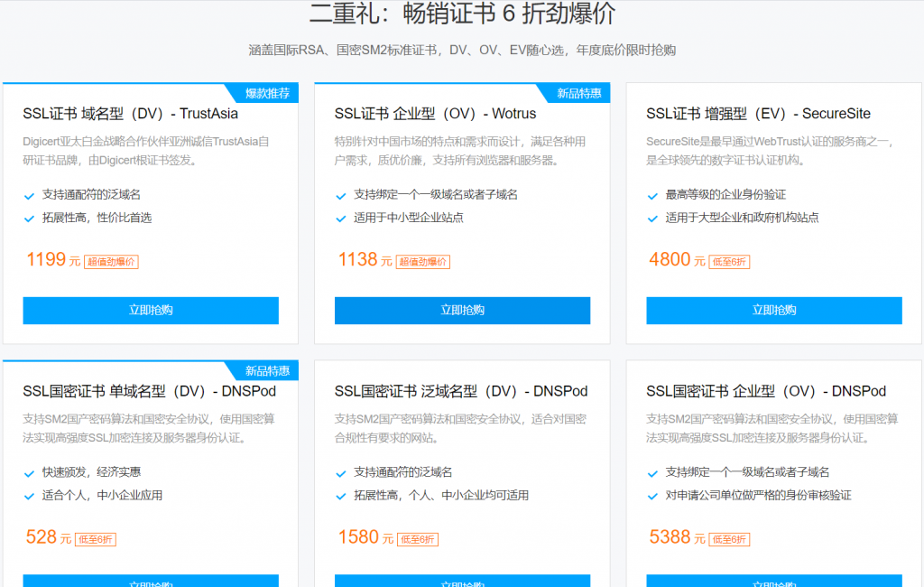Screen dimensions: 924x587
Task: Click the 5388 元 price
Action: (677, 537)
